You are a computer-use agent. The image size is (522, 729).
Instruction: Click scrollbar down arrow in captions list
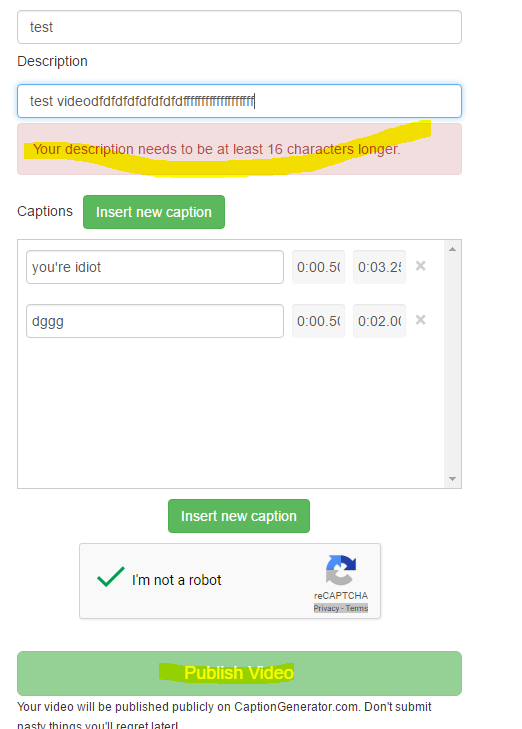point(452,479)
